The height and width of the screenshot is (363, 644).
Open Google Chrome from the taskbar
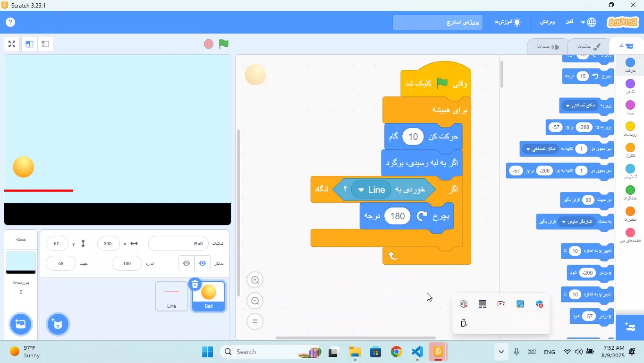tap(396, 352)
